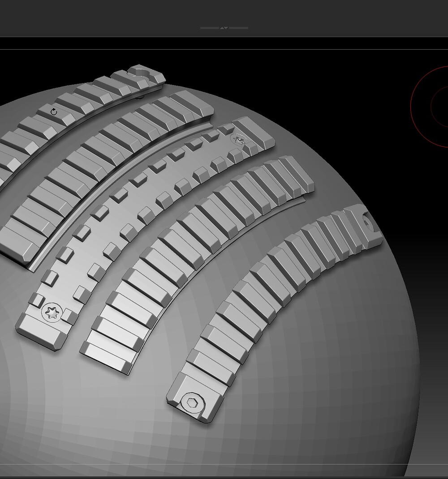Toggle the top shelf divider arrows
Image resolution: width=448 pixels, height=479 pixels.
click(224, 28)
